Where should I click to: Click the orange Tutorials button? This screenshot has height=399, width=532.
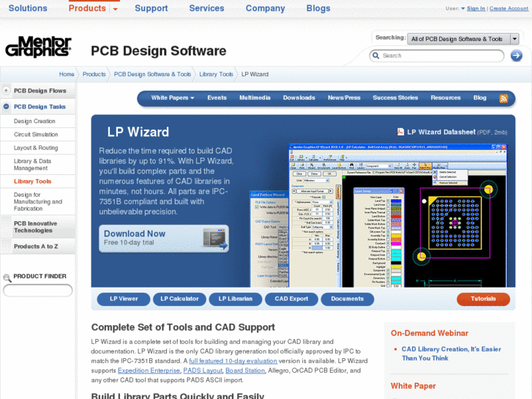(x=483, y=299)
